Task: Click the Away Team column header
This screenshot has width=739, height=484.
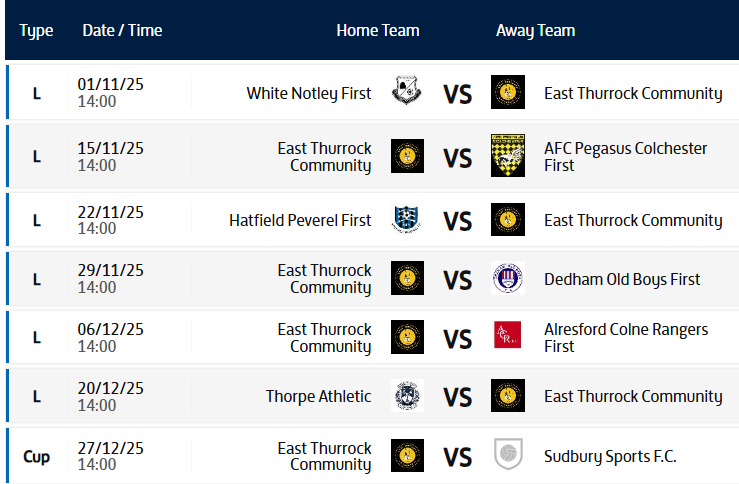Action: [x=535, y=30]
